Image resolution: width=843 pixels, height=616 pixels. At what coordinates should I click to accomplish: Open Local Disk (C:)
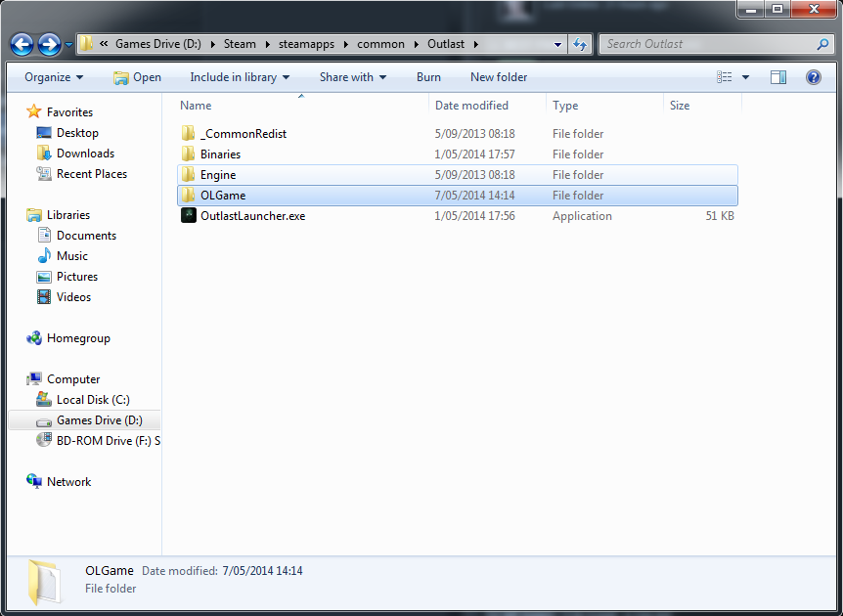pos(93,399)
